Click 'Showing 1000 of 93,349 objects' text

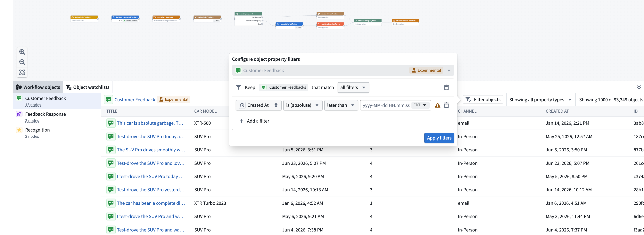[611, 100]
